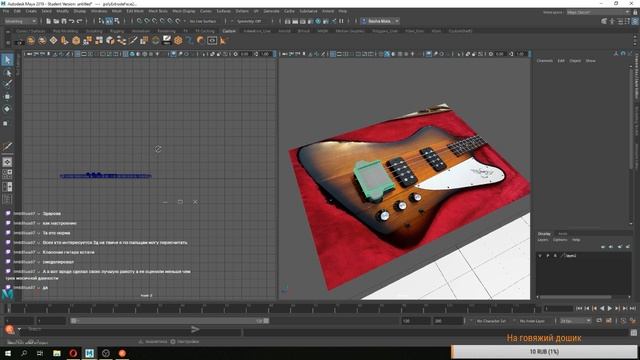Click the New Scene icon

48,21
